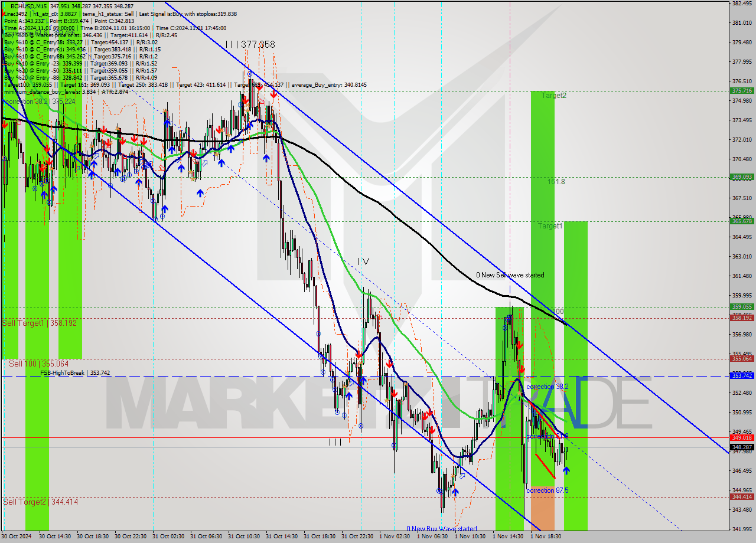
Task: Click the 341.995 price scale value
Action: click(742, 529)
